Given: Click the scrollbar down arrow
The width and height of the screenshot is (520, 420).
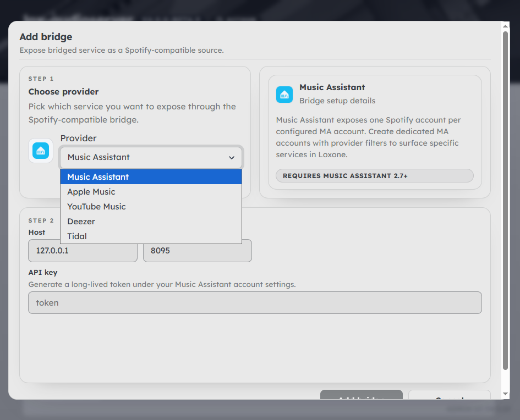Looking at the screenshot, I should pos(506,394).
